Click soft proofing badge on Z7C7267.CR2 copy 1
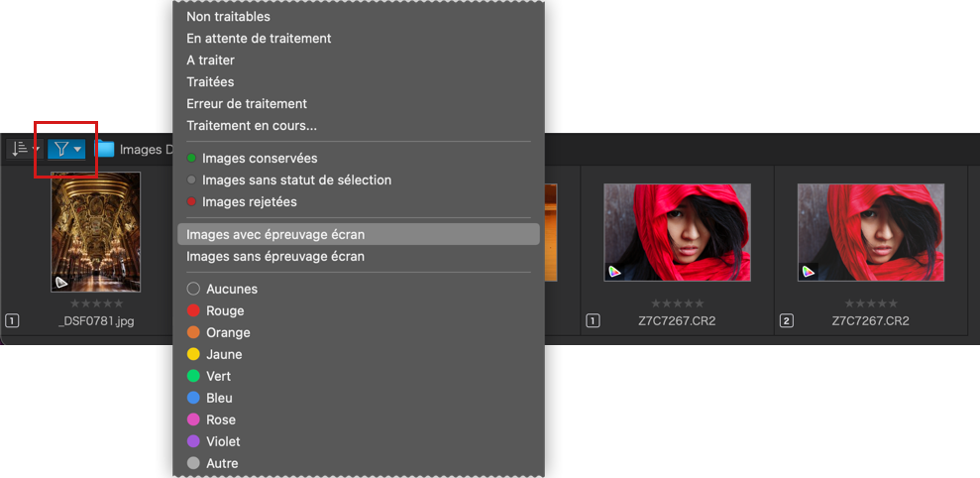 (x=615, y=272)
